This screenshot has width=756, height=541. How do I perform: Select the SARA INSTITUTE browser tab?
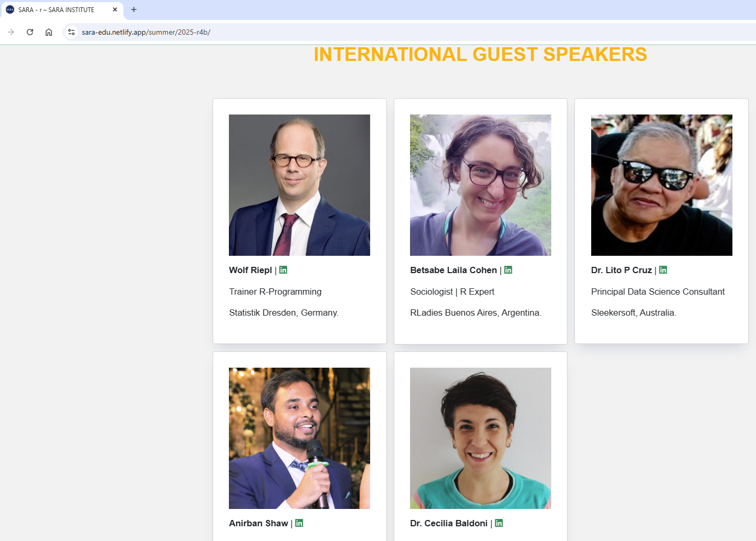tap(58, 9)
